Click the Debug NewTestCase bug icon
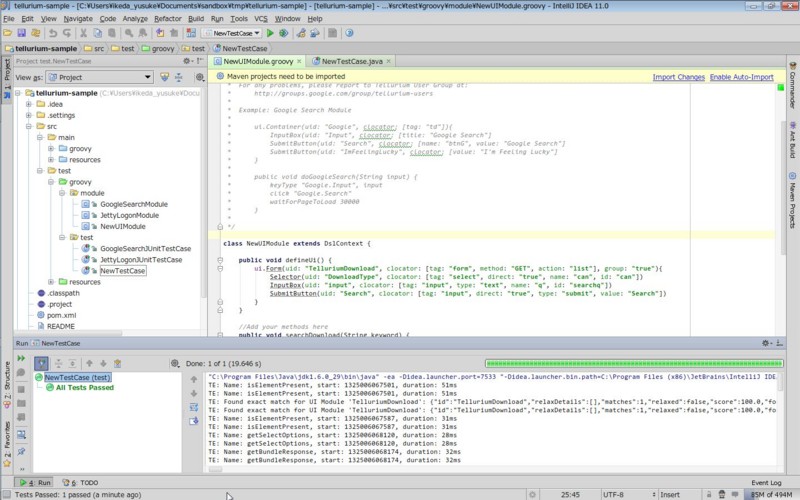This screenshot has height=500, width=800. 284,33
